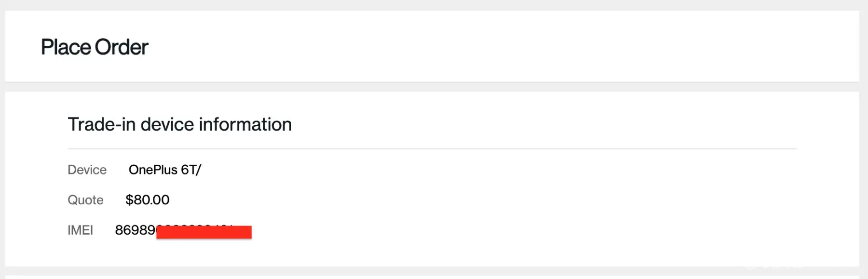Click the word "Trade-in" in the section heading

pyautogui.click(x=101, y=124)
